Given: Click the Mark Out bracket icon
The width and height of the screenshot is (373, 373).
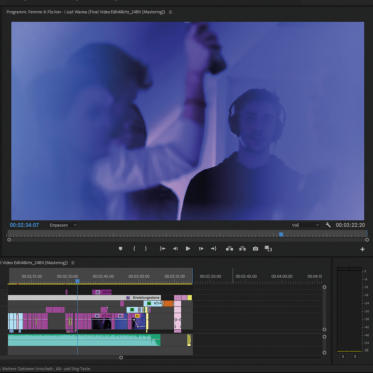Looking at the screenshot, I should pos(146,249).
